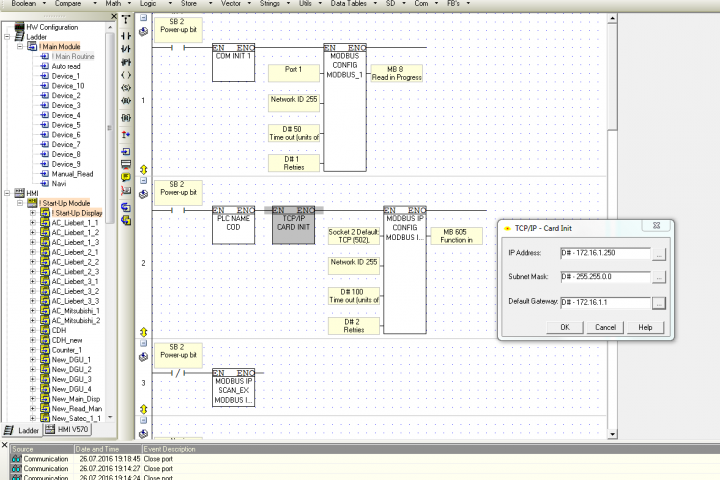
Task: Select the COM INIT 1 function block
Action: (233, 62)
